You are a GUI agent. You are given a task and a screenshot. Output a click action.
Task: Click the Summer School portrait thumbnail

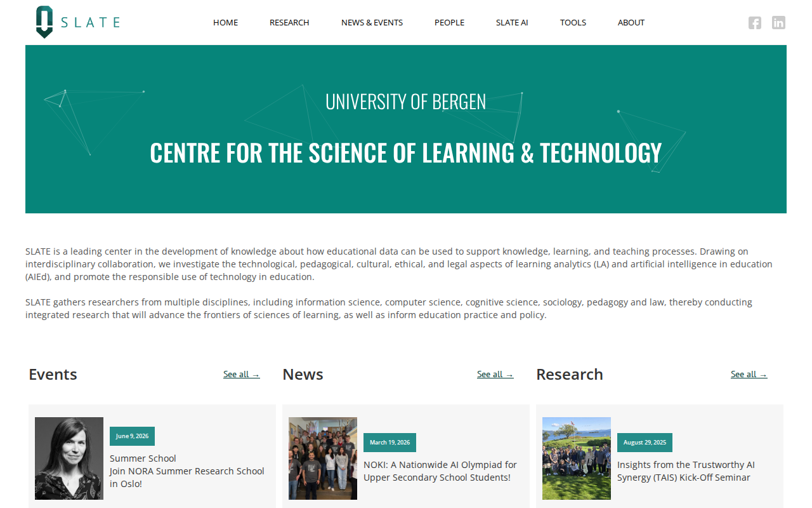pyautogui.click(x=69, y=458)
